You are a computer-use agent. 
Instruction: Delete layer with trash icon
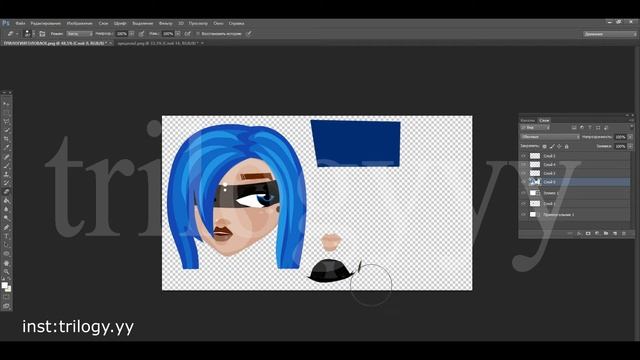click(624, 233)
